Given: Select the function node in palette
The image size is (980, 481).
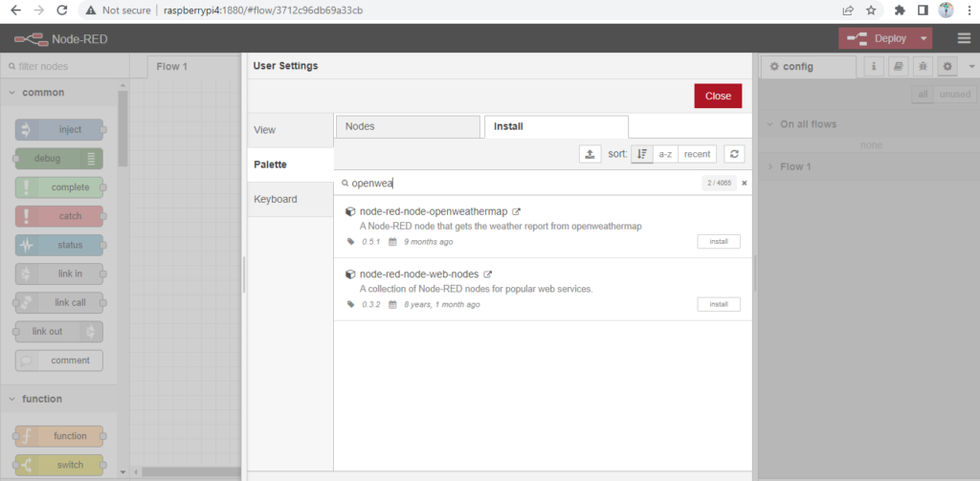Looking at the screenshot, I should click(x=59, y=436).
